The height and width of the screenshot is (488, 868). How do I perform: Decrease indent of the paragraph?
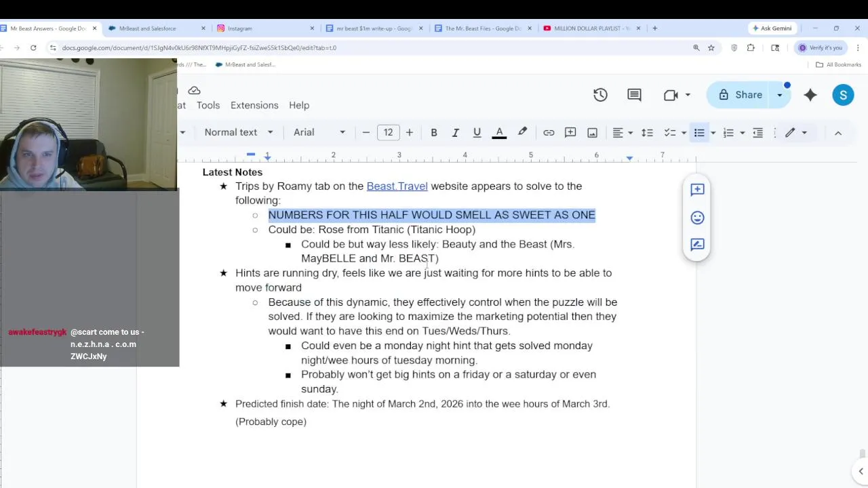click(758, 132)
